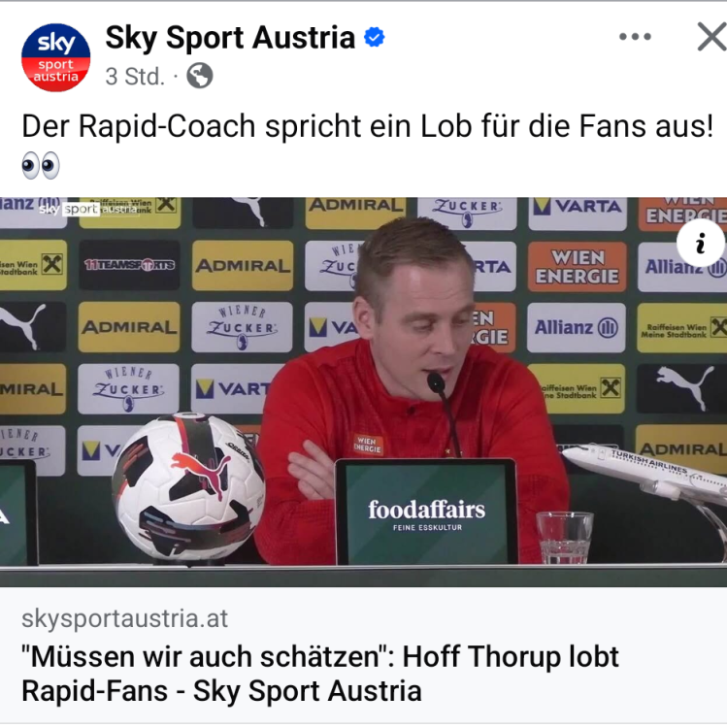Click the eyes emoji in the caption
This screenshot has height=728, width=727.
point(41,165)
